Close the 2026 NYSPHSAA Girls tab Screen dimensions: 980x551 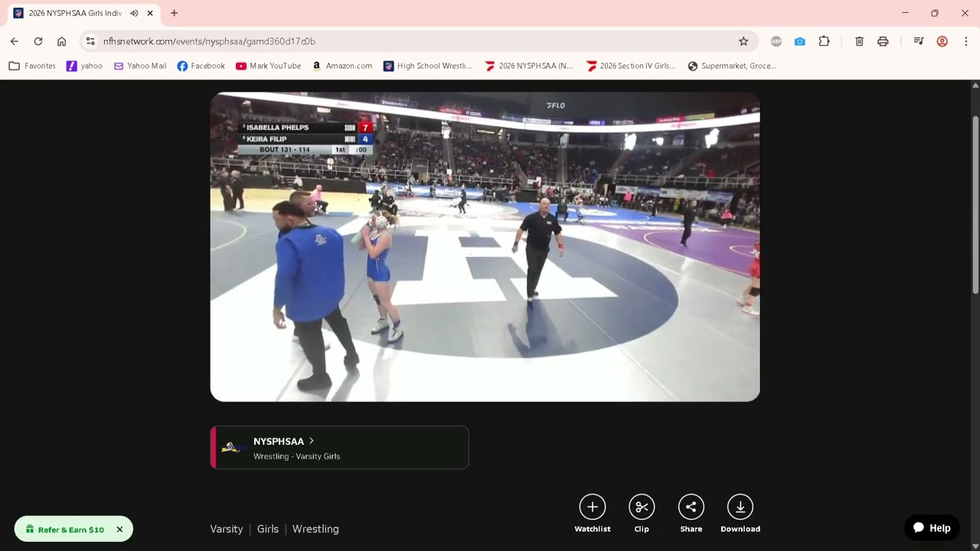click(x=150, y=13)
